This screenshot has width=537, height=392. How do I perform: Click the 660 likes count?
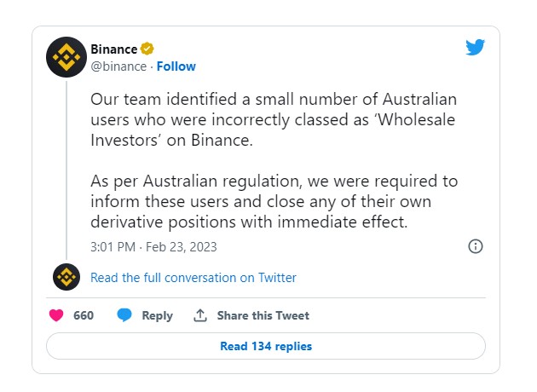click(x=84, y=315)
